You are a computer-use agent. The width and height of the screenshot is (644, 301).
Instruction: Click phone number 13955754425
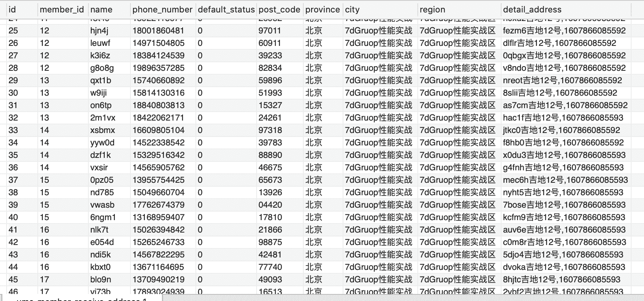coord(158,180)
